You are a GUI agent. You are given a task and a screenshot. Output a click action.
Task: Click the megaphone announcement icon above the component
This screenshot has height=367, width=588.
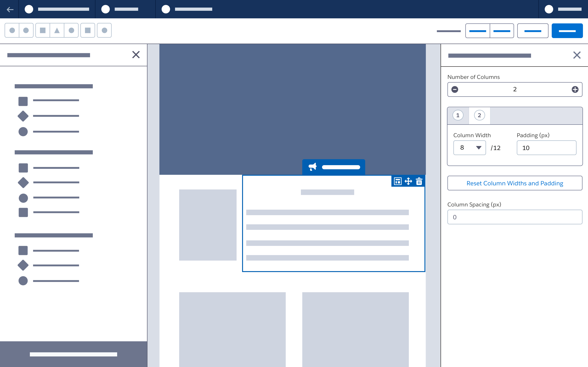(312, 167)
